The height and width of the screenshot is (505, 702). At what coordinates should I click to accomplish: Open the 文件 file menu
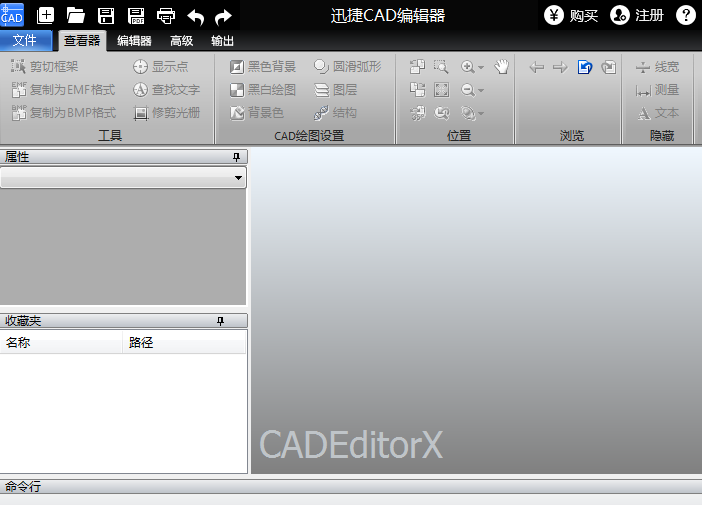25,41
